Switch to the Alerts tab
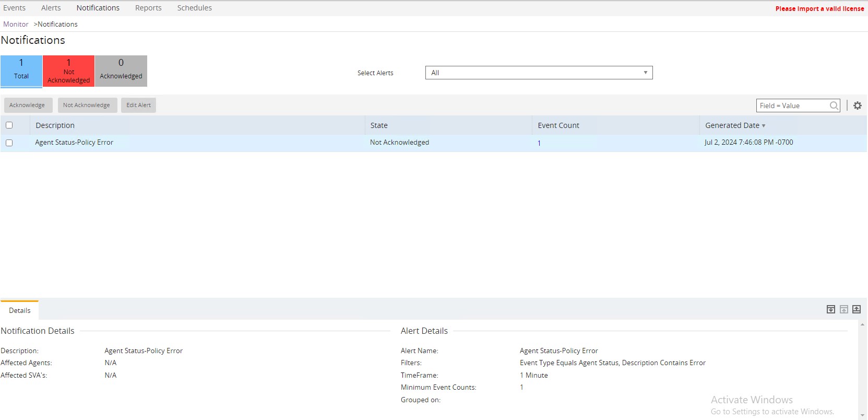This screenshot has height=420, width=868. coord(51,8)
